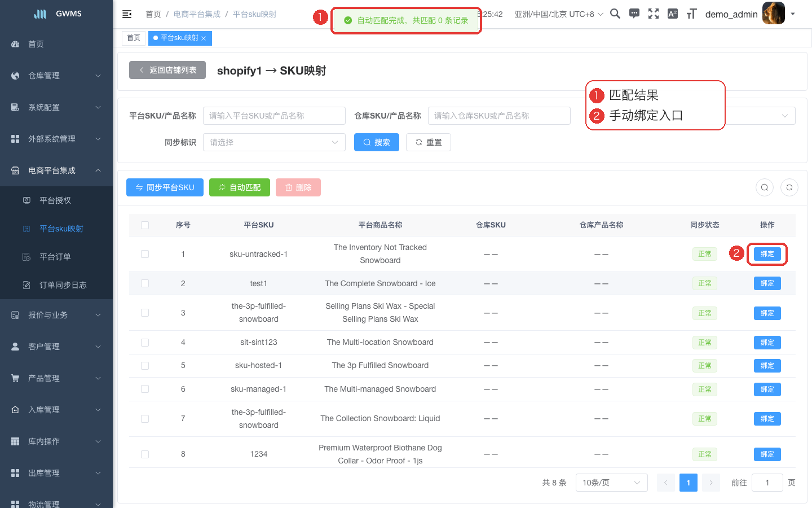The width and height of the screenshot is (812, 508).
Task: Click the blue 搜索 button
Action: pyautogui.click(x=377, y=142)
